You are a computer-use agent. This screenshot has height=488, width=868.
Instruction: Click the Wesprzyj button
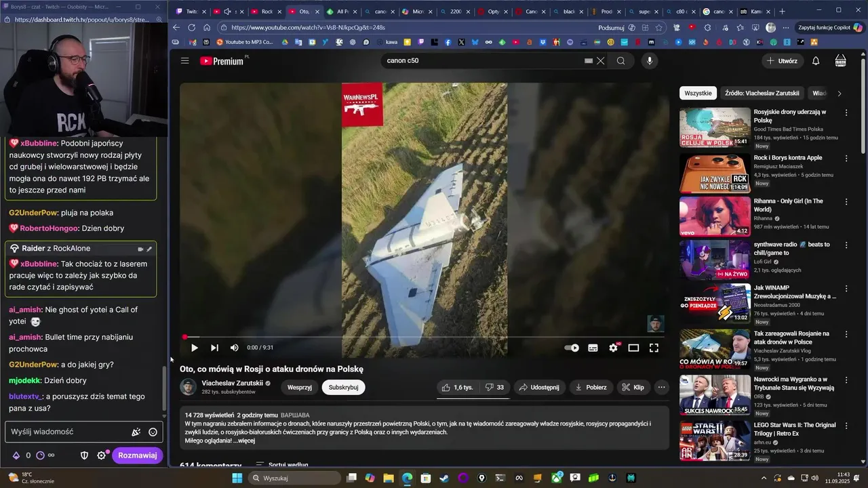(x=300, y=387)
